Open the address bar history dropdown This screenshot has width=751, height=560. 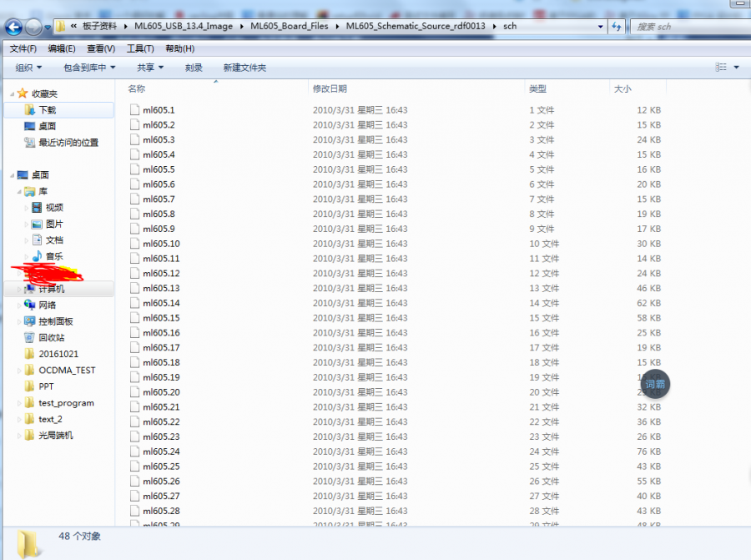click(600, 27)
